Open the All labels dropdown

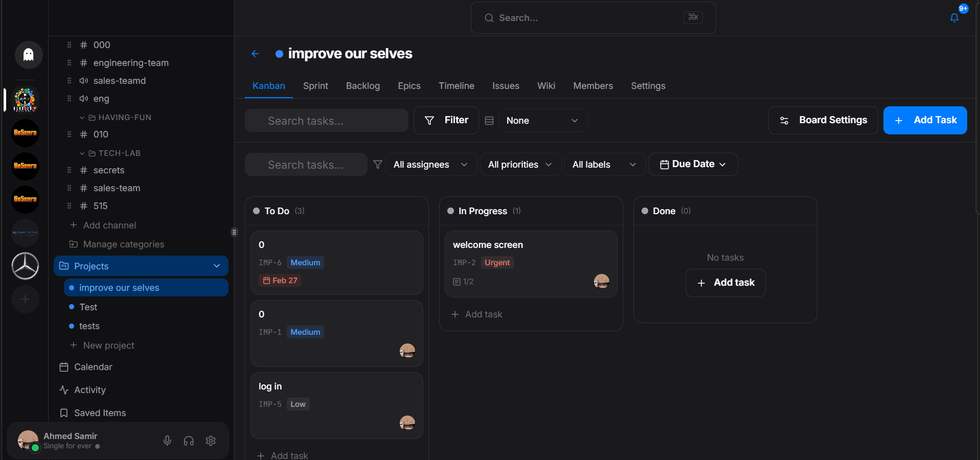pyautogui.click(x=605, y=165)
